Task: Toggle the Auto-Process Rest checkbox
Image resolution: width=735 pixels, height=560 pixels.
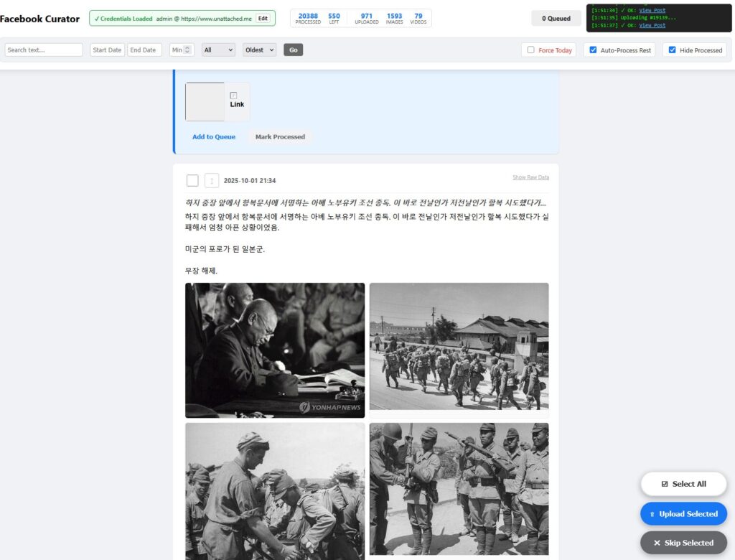Action: click(593, 50)
